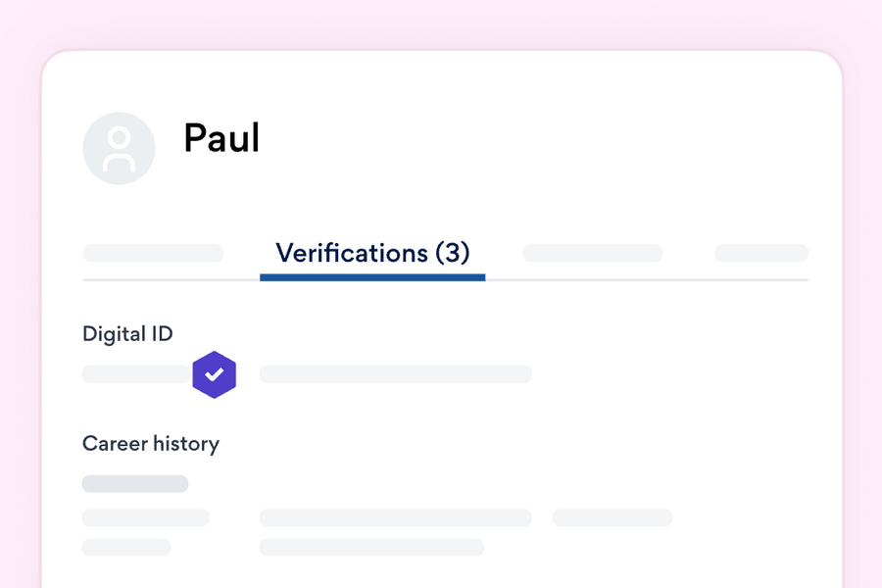Open the far-right placeholder tab
The image size is (882, 588).
761,253
